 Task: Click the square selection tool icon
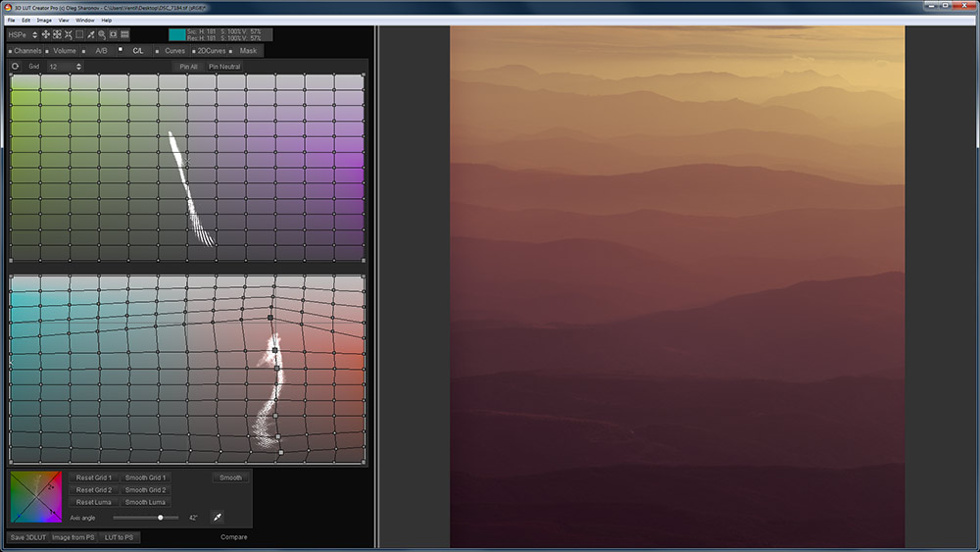pos(79,34)
